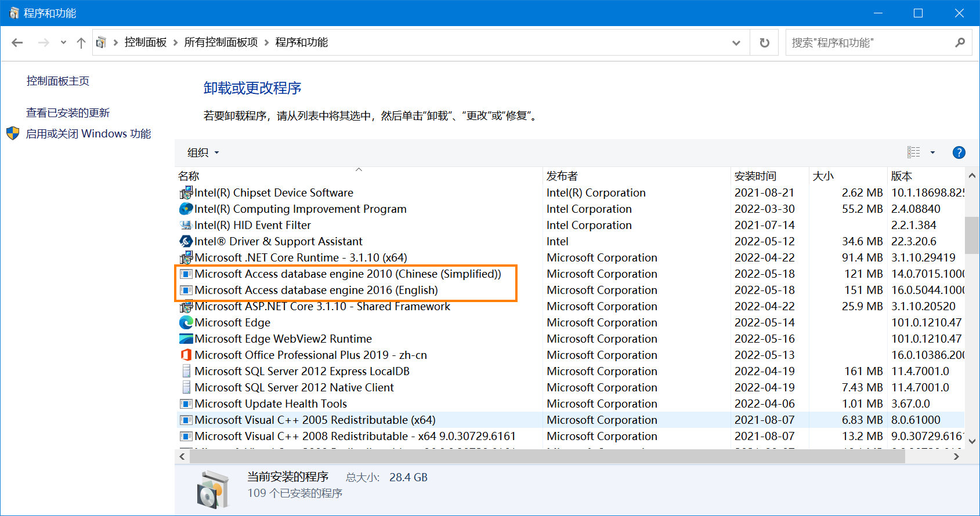Open the recent locations dropdown arrow
Screen dimensions: 980x516
tap(63, 42)
